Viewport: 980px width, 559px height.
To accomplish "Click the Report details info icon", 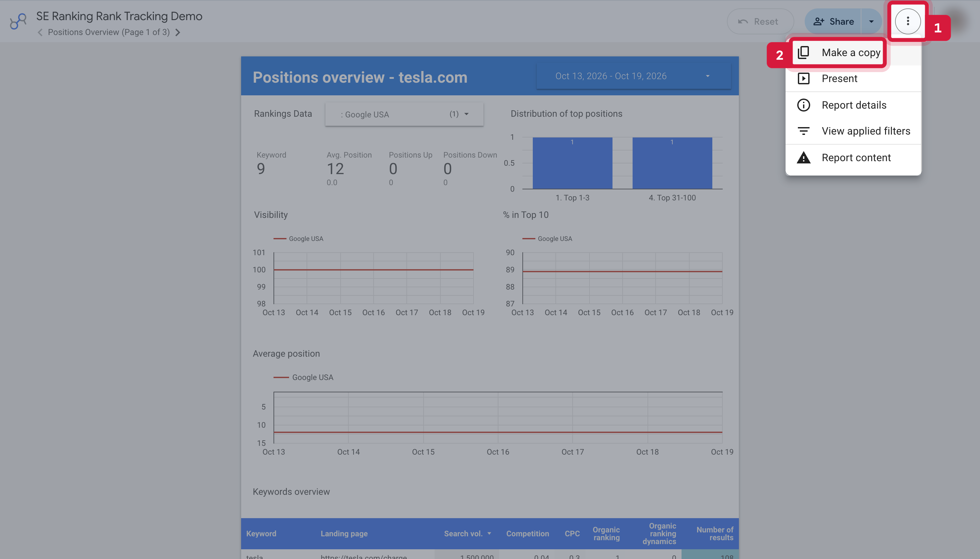I will coord(803,105).
